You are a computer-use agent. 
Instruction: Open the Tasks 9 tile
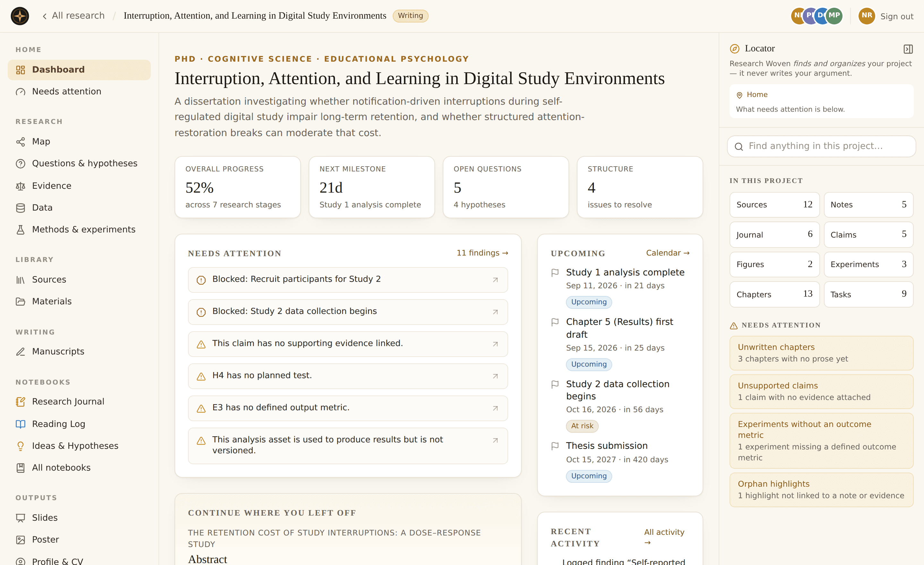pos(868,294)
